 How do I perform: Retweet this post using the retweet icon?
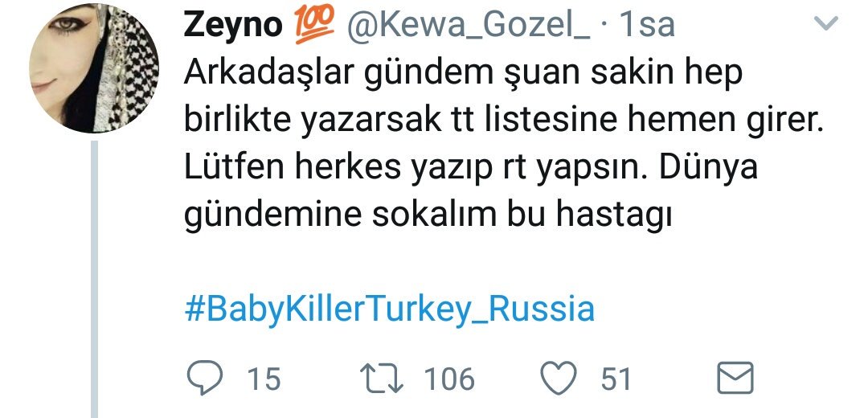point(382,379)
